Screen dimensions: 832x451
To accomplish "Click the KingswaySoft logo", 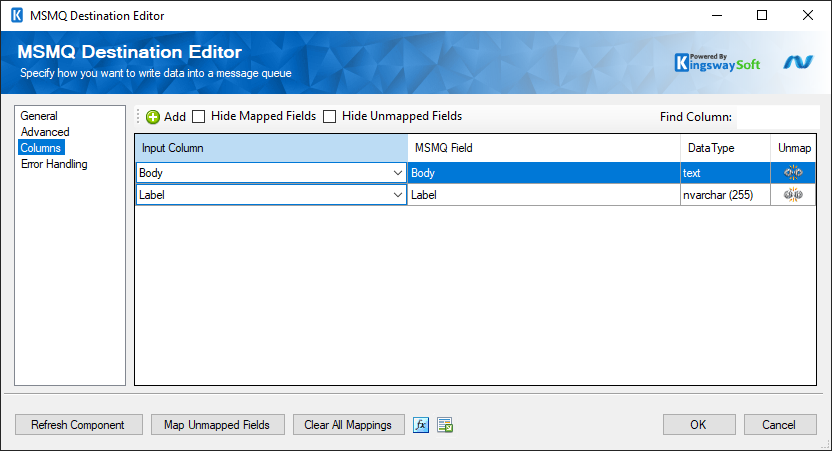I will 717,63.
